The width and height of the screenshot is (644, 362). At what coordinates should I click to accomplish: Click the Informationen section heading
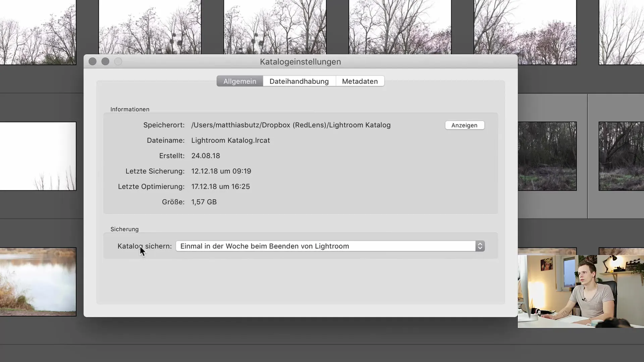[x=130, y=109]
